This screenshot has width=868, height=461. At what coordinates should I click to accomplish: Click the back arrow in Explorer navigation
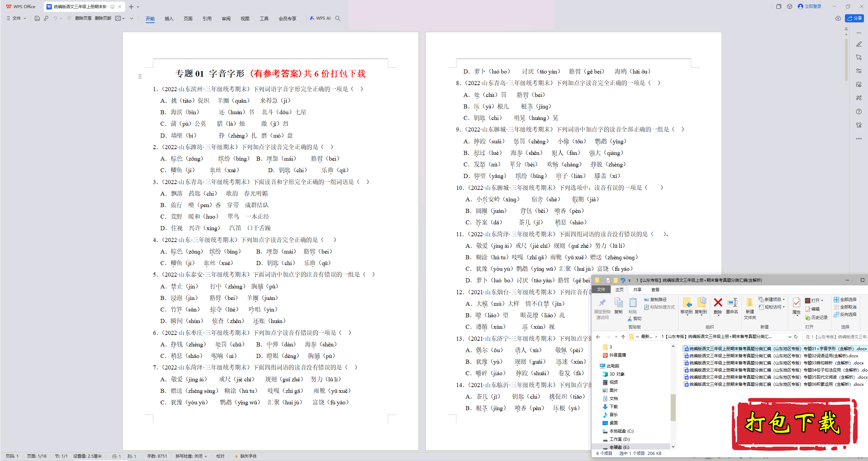tap(598, 337)
